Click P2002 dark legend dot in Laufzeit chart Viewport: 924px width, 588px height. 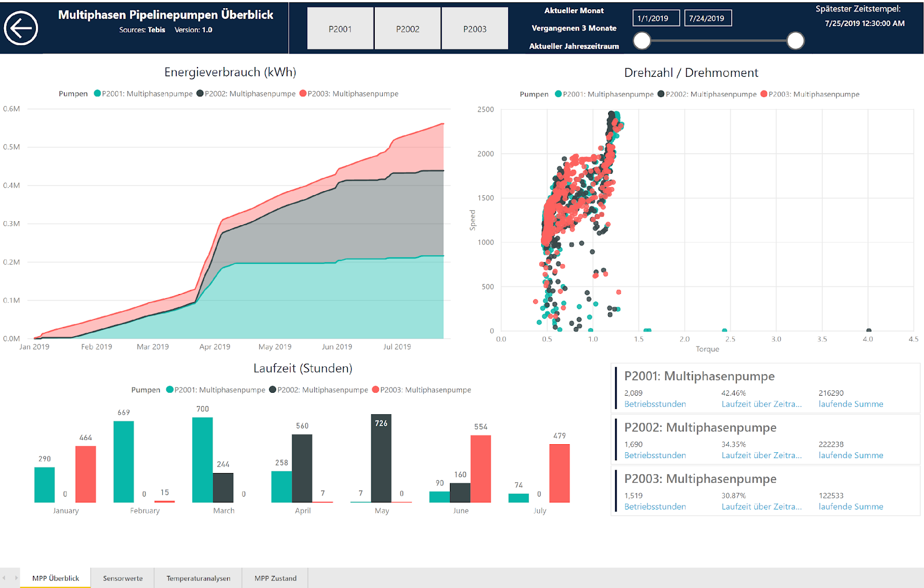(273, 390)
